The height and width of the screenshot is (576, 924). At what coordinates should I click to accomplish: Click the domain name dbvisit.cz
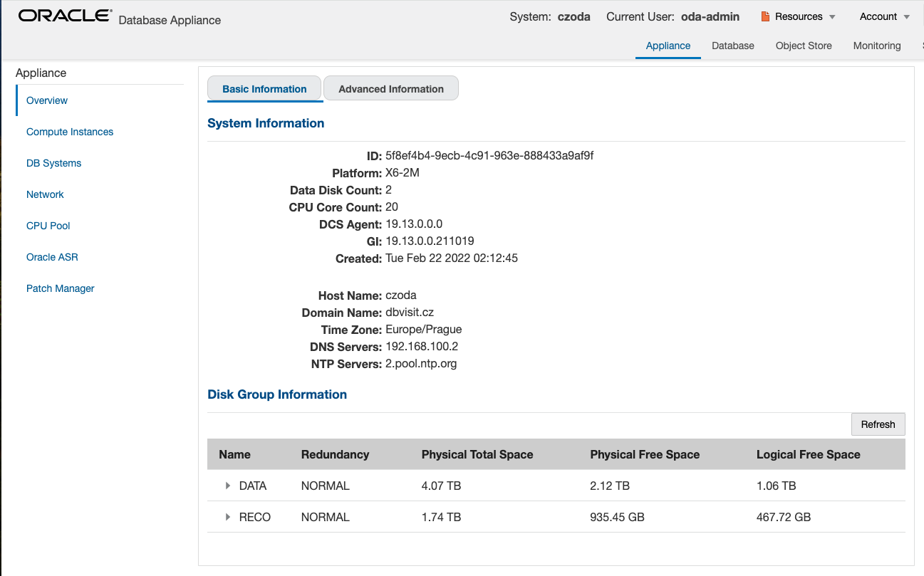(410, 312)
